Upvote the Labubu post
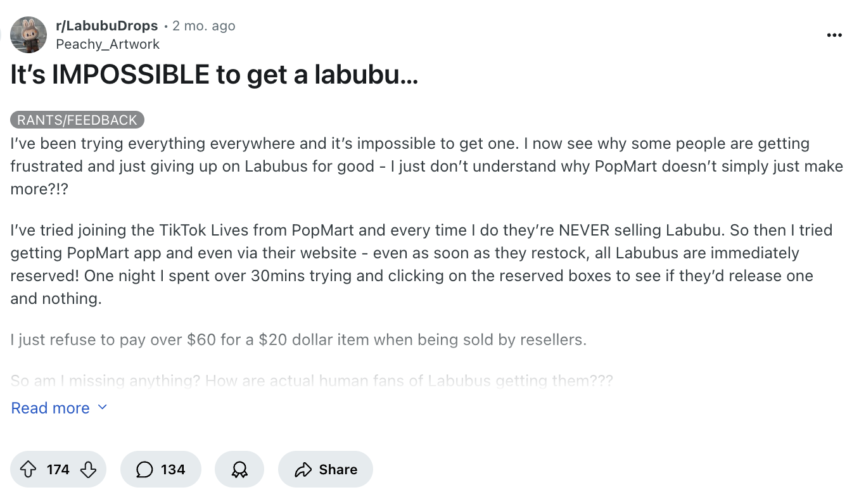859x504 pixels. coord(28,469)
